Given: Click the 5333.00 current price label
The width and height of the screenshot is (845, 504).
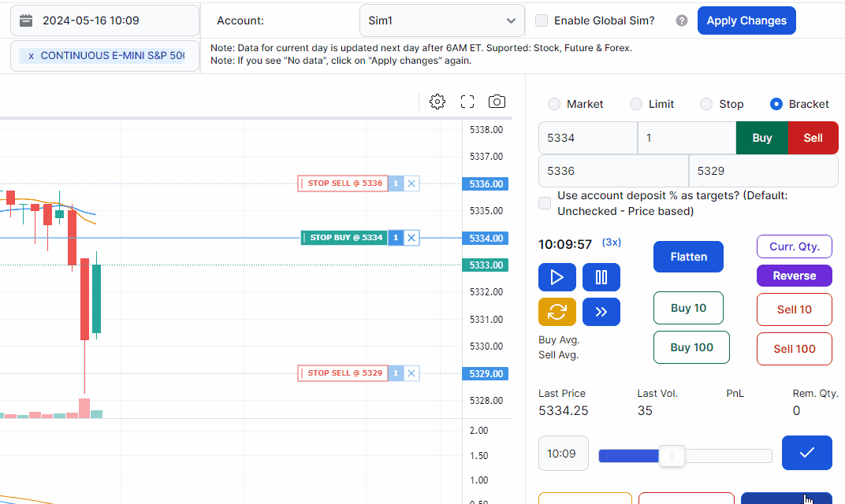Looking at the screenshot, I should pos(486,265).
